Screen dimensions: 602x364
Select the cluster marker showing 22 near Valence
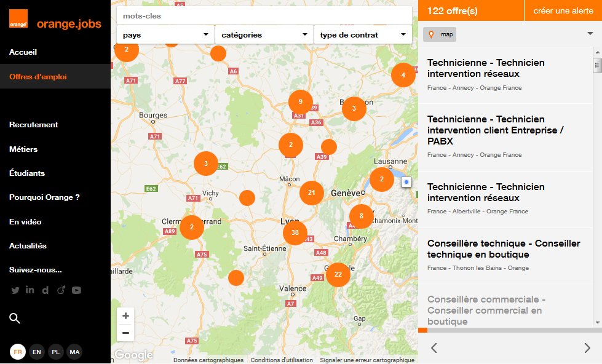point(338,274)
